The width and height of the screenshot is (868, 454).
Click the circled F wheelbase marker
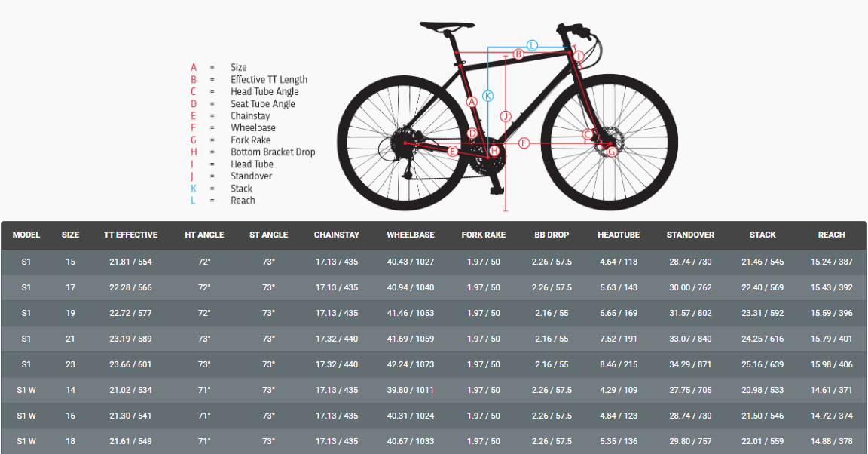(524, 143)
